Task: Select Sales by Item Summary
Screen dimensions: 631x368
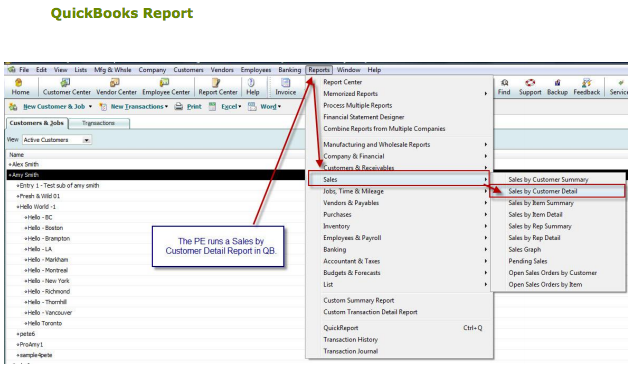Action: 540,203
